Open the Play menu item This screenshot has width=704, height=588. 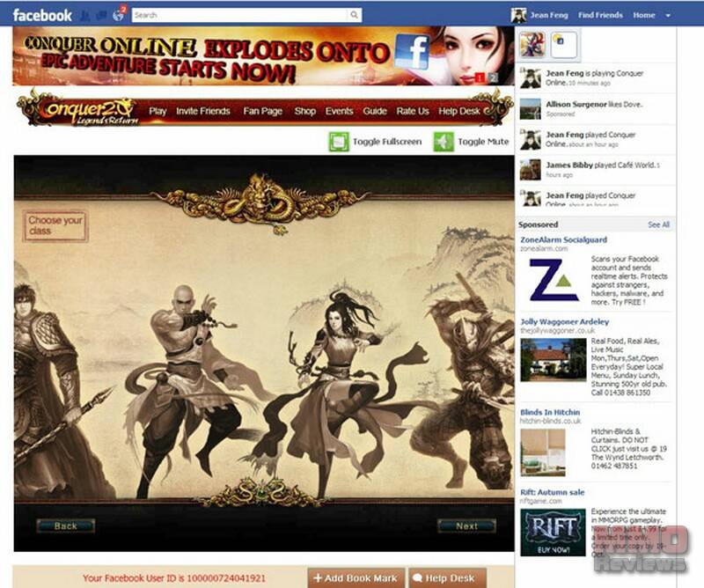tap(158, 112)
